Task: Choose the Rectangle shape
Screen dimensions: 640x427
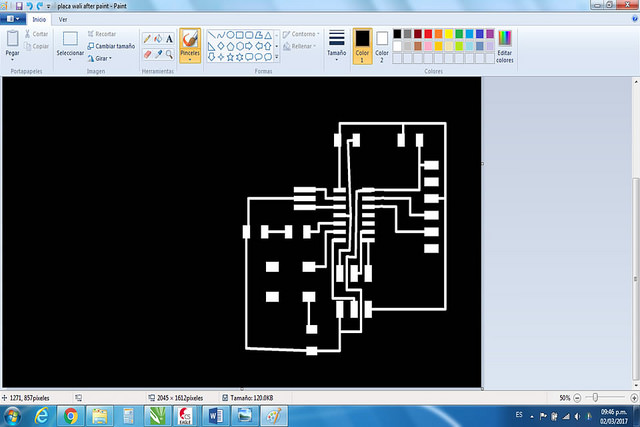Action: [240, 35]
